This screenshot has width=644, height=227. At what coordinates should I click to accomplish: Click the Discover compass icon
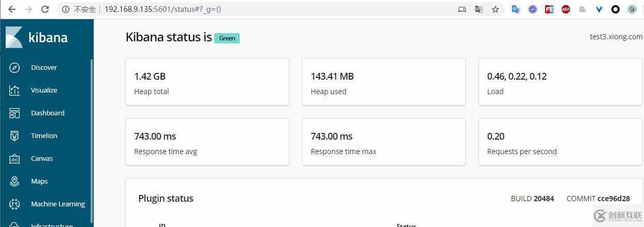(14, 68)
